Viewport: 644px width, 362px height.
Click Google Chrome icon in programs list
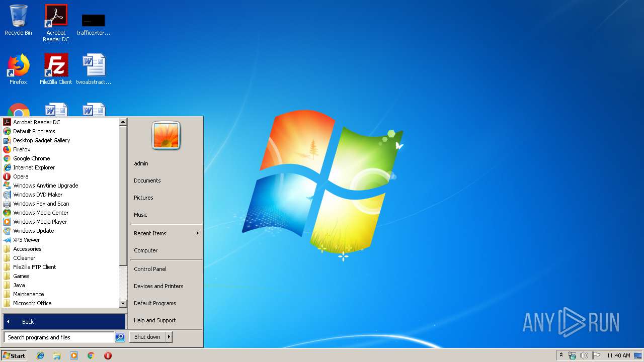click(7, 158)
